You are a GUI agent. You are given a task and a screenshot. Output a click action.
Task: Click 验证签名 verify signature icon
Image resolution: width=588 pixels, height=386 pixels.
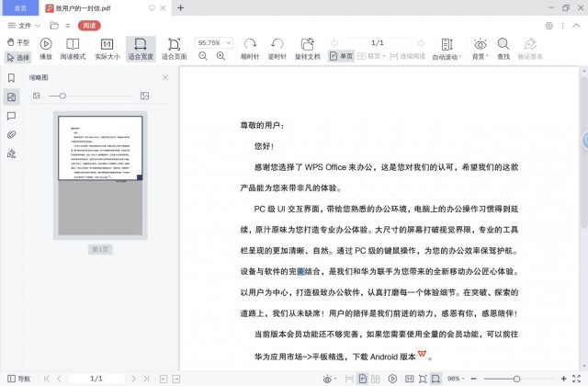pyautogui.click(x=530, y=49)
